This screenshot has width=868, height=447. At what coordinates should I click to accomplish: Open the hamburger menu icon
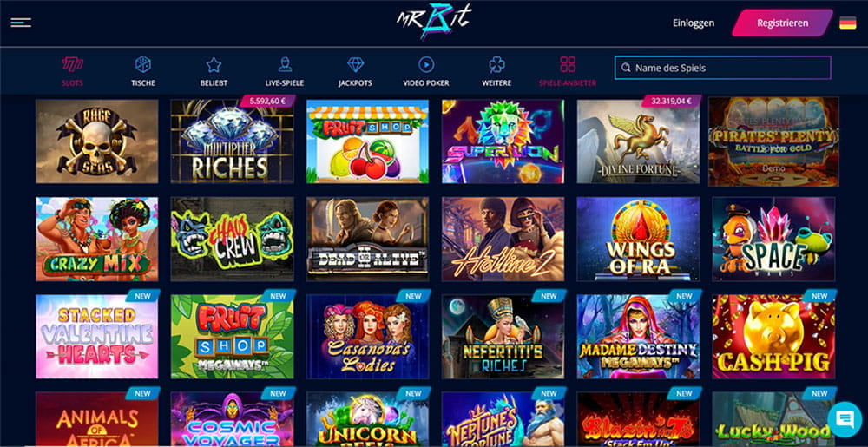click(x=21, y=23)
